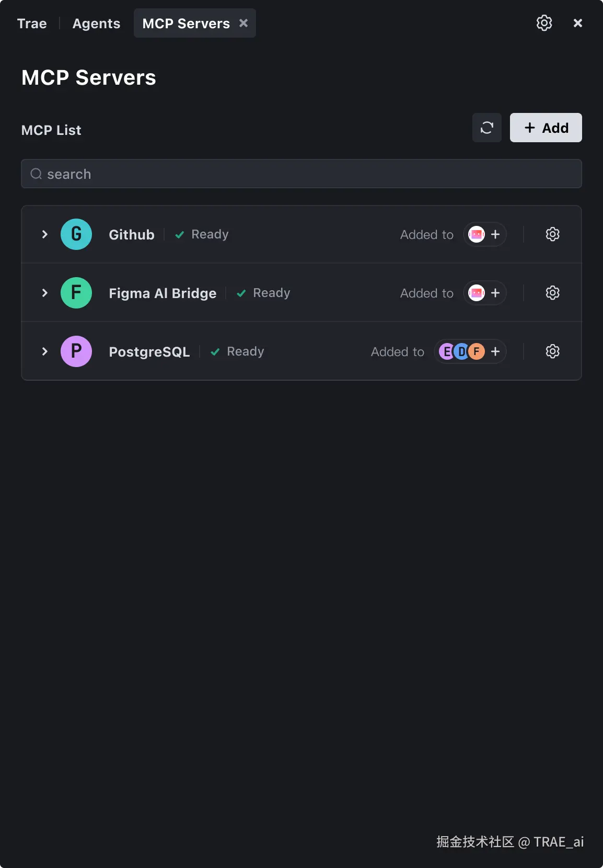Switch to the Agents tab

pos(96,24)
